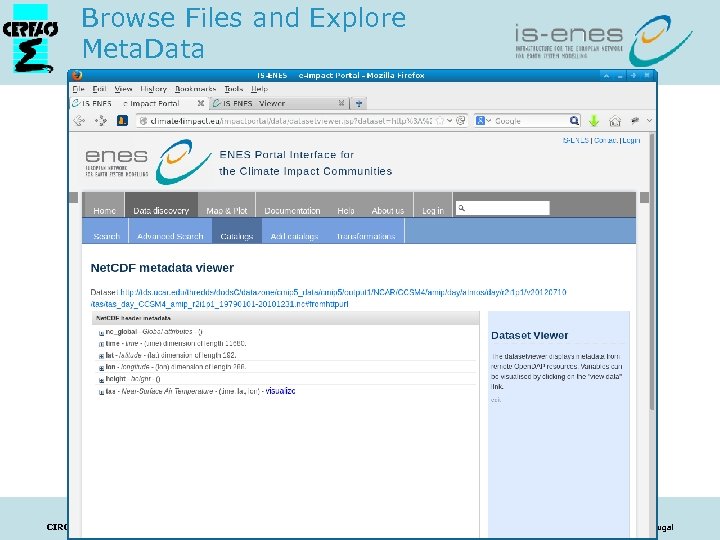720x540 pixels.
Task: Click the pin icon beside the home button
Action: [x=635, y=120]
